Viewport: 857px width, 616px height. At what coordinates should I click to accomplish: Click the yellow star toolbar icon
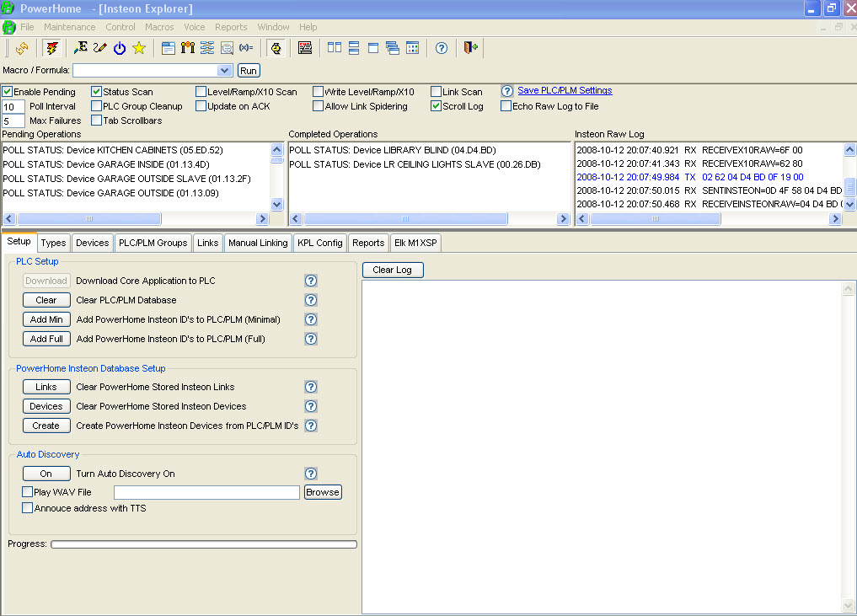pyautogui.click(x=139, y=48)
